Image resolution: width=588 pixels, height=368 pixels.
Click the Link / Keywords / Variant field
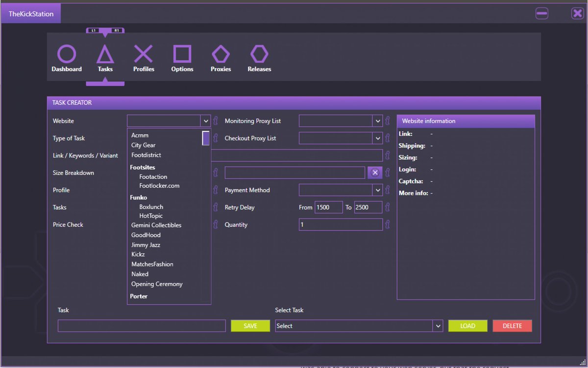(297, 155)
